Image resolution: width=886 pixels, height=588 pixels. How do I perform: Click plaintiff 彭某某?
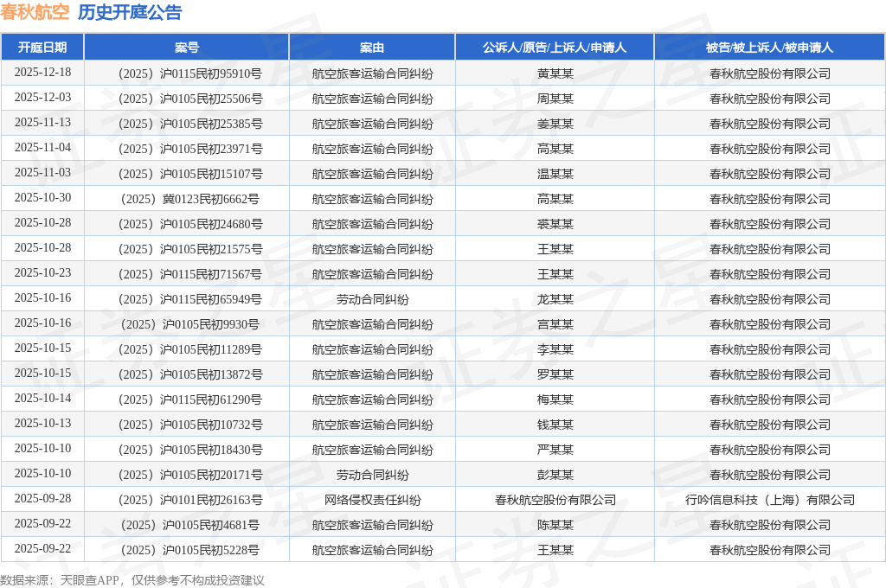click(x=555, y=475)
